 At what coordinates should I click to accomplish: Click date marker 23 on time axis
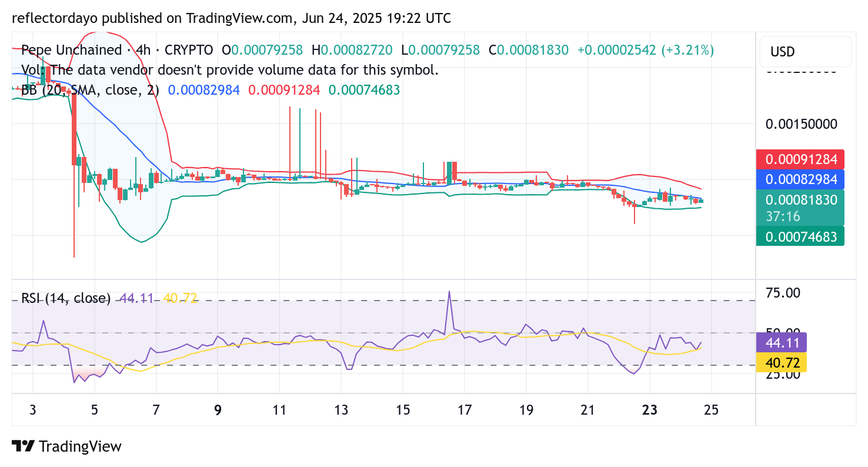pyautogui.click(x=650, y=410)
